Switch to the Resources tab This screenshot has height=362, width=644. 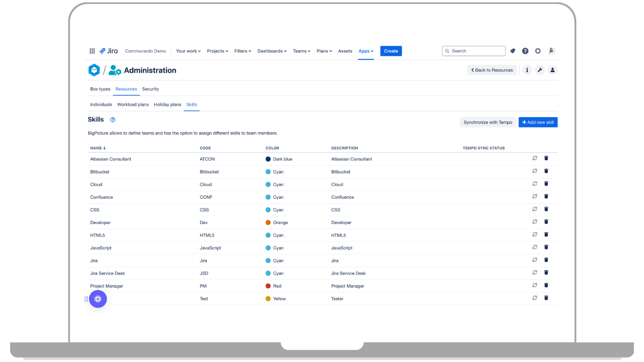click(x=126, y=89)
